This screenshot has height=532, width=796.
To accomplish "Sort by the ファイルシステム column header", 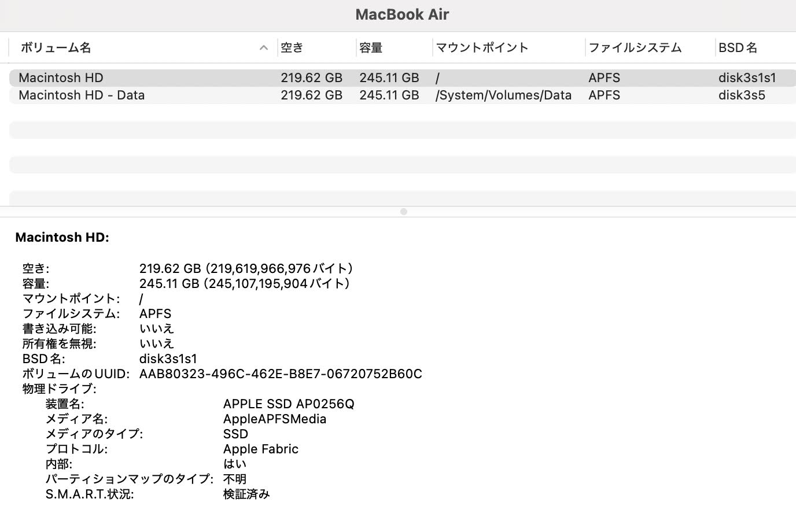I will [x=635, y=48].
